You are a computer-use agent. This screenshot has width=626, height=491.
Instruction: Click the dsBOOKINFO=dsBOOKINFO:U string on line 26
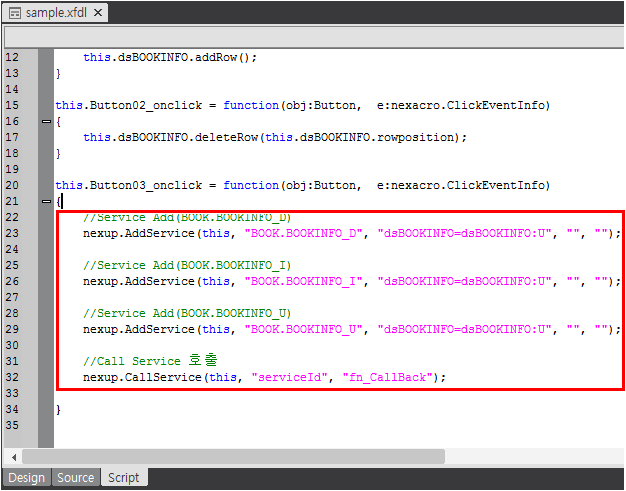464,281
